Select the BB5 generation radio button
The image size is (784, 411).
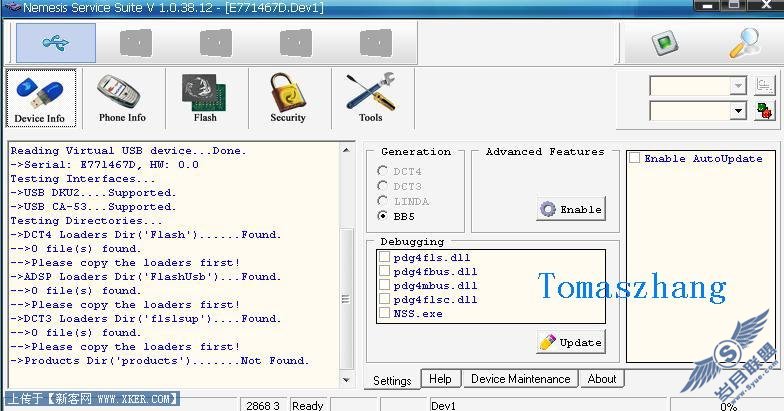click(x=382, y=216)
